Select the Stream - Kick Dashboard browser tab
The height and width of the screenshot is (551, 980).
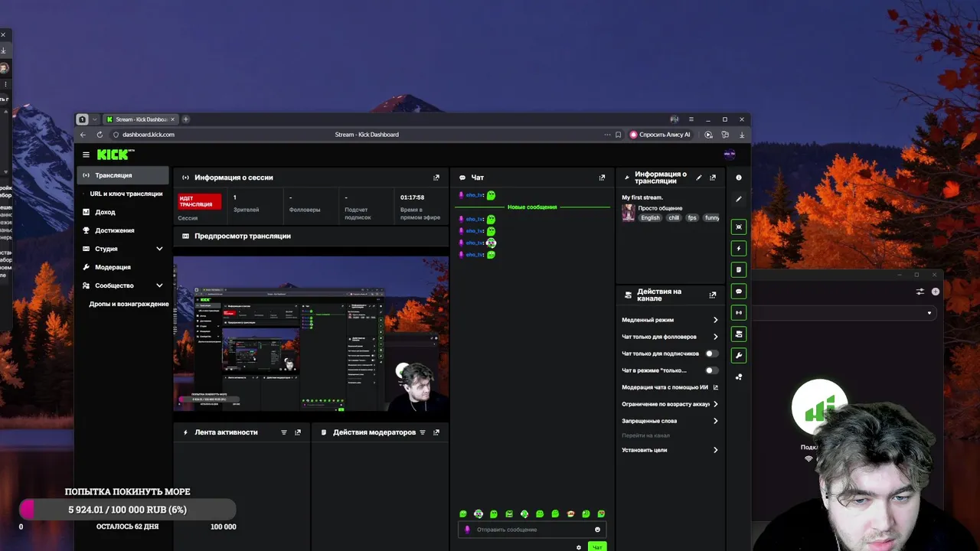click(140, 119)
